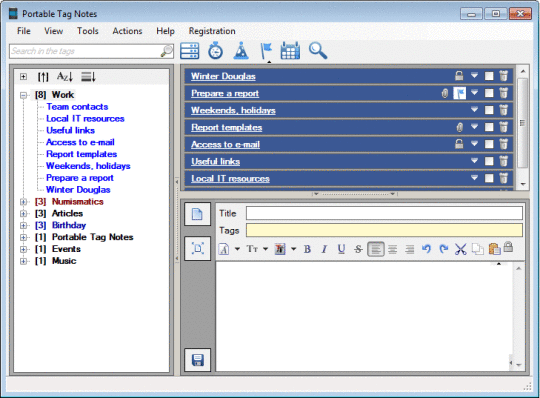Delete Weekends, holidays note via trash icon
Image resolution: width=540 pixels, height=398 pixels.
503,110
